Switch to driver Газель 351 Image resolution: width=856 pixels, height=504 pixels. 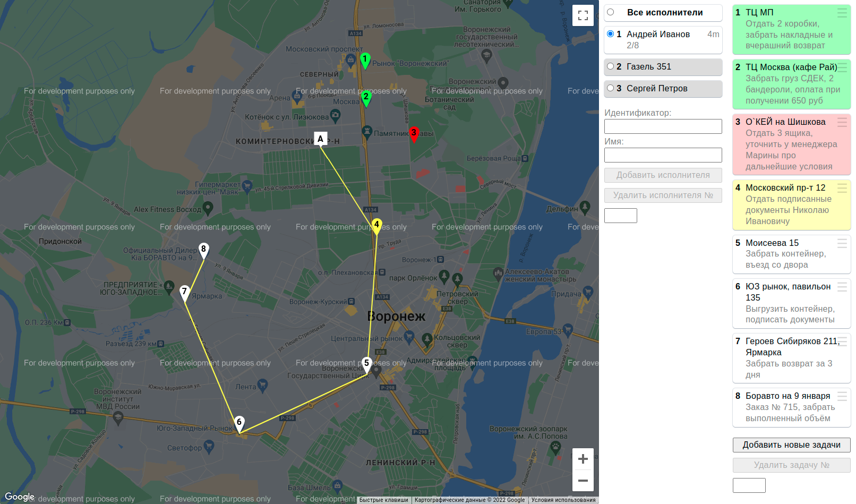click(x=611, y=67)
